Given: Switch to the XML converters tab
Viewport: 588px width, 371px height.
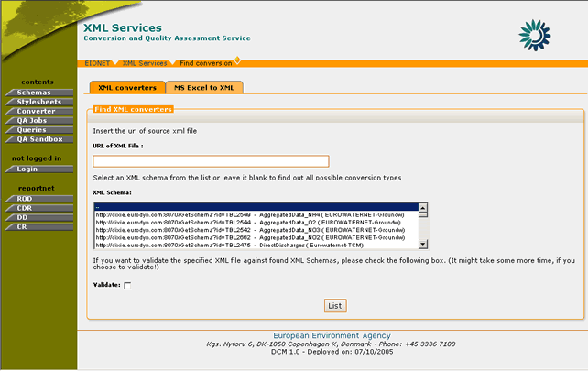Looking at the screenshot, I should [x=127, y=87].
